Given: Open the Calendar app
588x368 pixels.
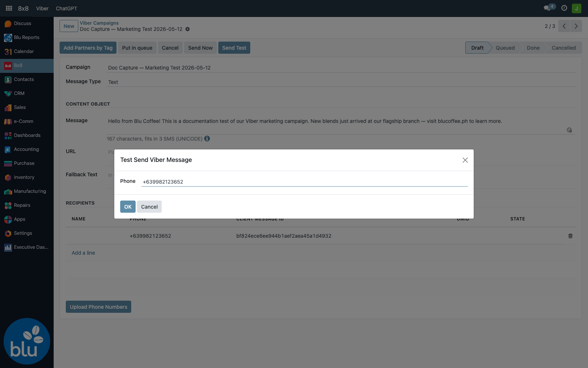Looking at the screenshot, I should pos(27,52).
